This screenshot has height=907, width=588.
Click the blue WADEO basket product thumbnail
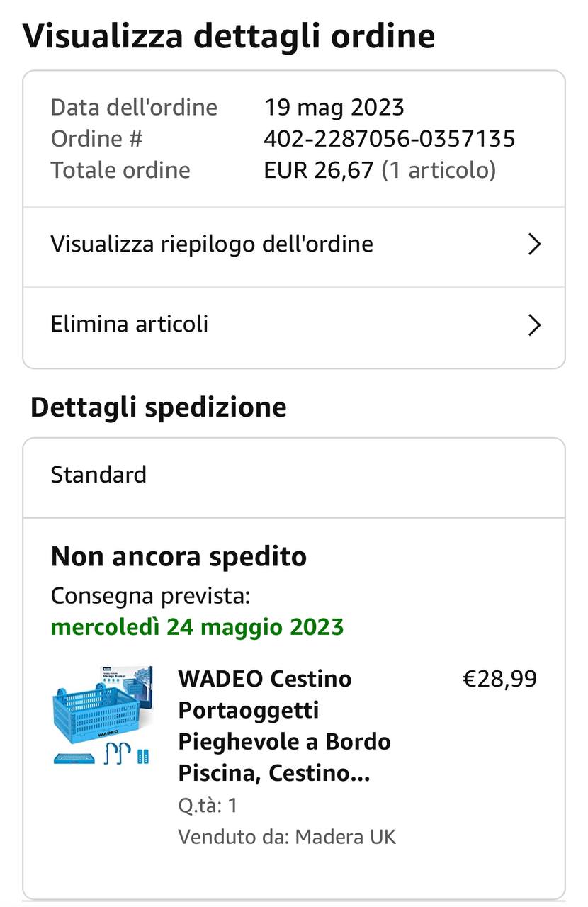point(103,715)
